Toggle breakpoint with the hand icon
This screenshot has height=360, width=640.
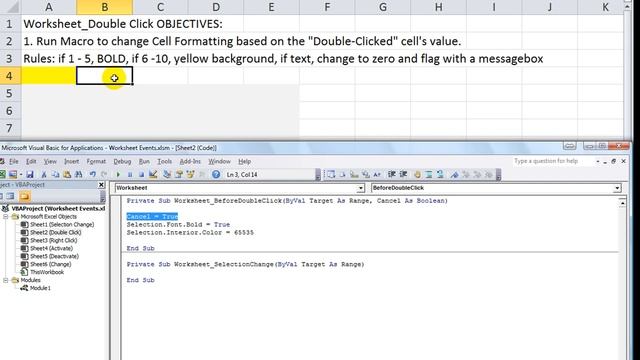click(x=417, y=175)
